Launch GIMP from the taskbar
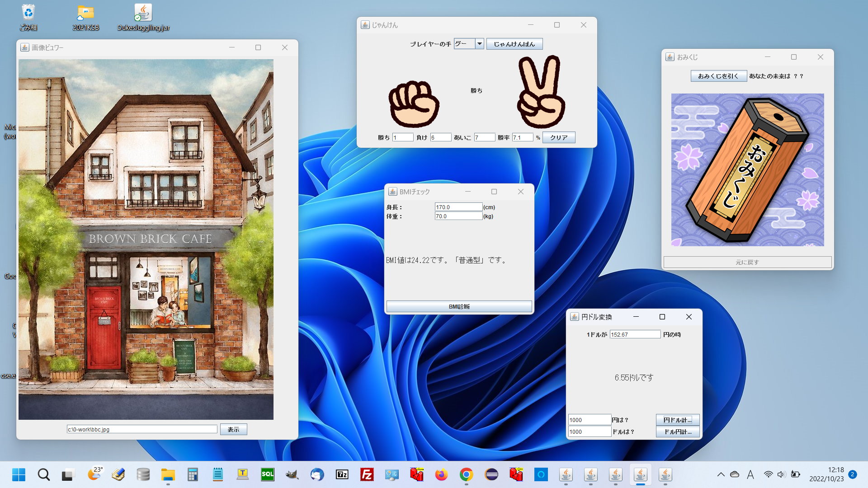 [x=292, y=474]
